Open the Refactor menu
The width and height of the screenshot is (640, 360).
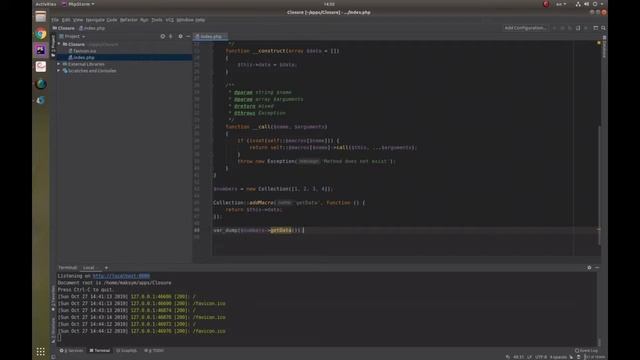[x=129, y=20]
